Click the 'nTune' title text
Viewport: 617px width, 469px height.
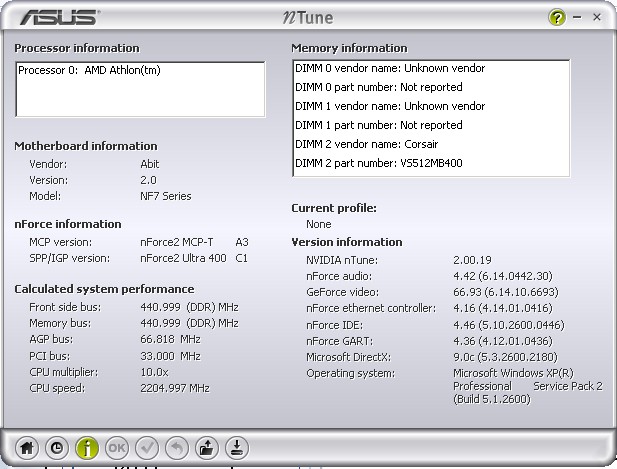tap(308, 18)
